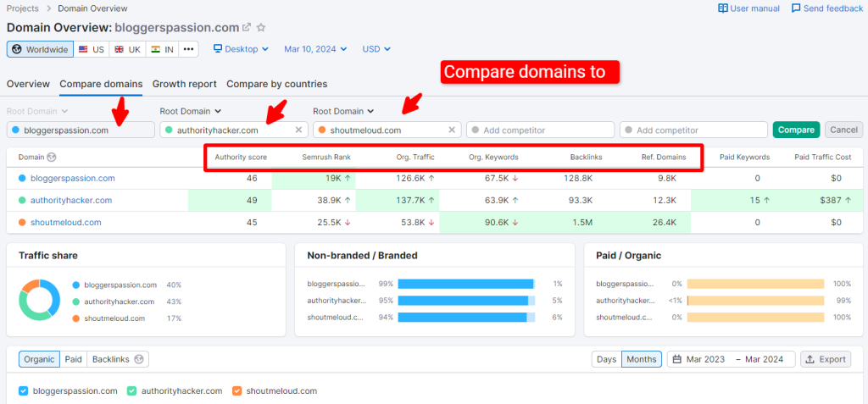The image size is (868, 404).
Task: Open shoutmeloud.com link in the table
Action: 66,223
